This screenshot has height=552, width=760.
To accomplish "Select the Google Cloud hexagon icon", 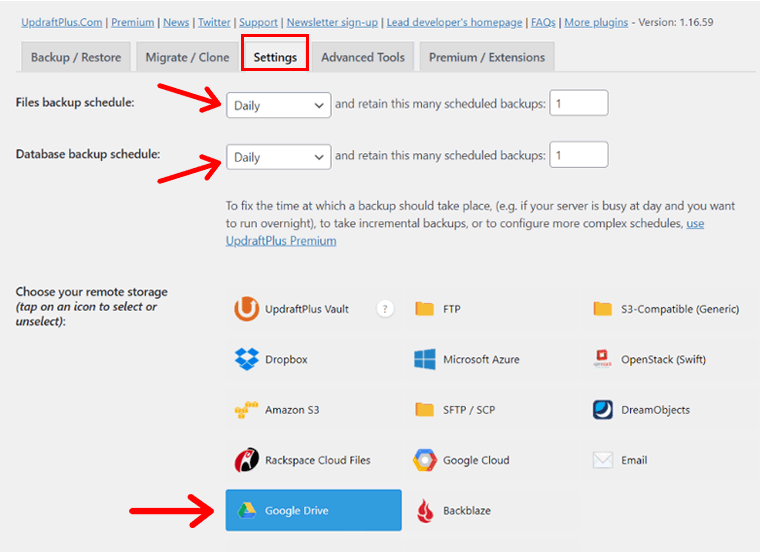I will [x=425, y=460].
